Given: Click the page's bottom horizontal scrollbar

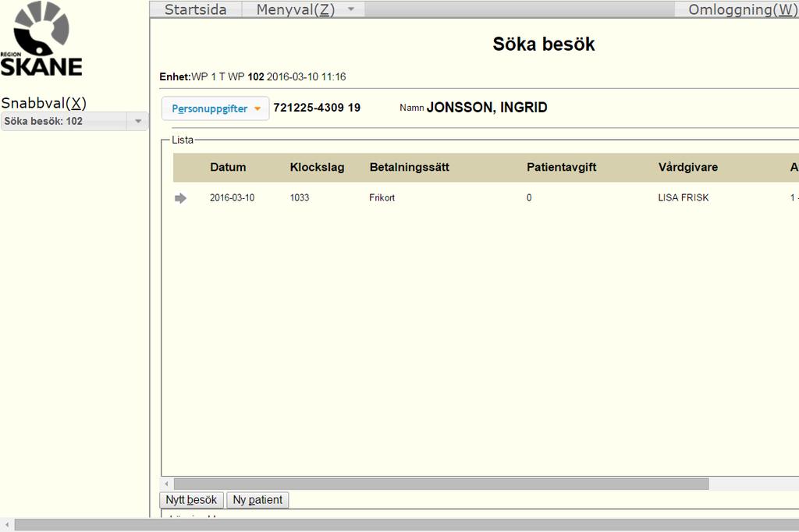Looking at the screenshot, I should pyautogui.click(x=407, y=525).
